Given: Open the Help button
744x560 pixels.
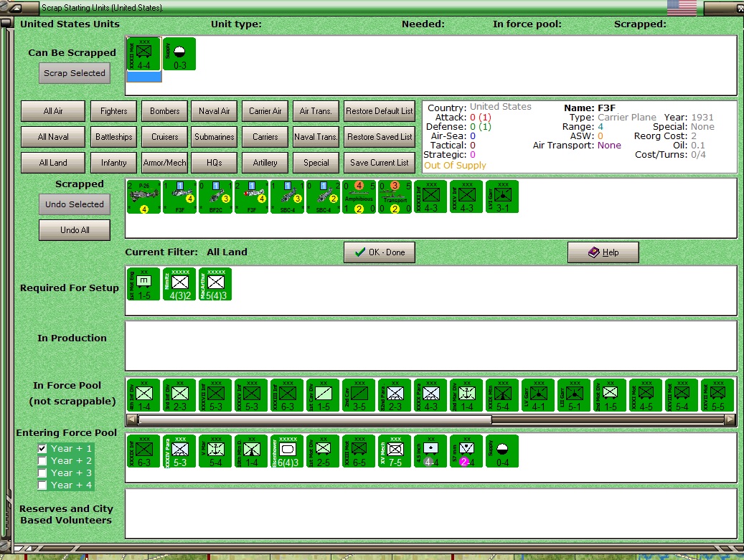Looking at the screenshot, I should pos(603,252).
